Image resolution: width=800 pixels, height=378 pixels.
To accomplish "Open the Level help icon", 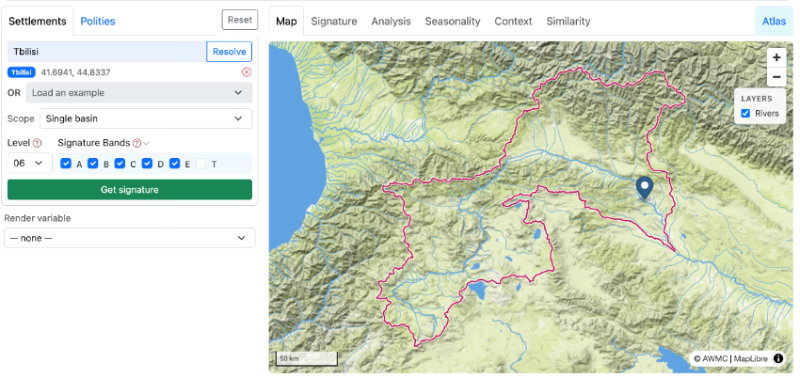I will [x=37, y=143].
